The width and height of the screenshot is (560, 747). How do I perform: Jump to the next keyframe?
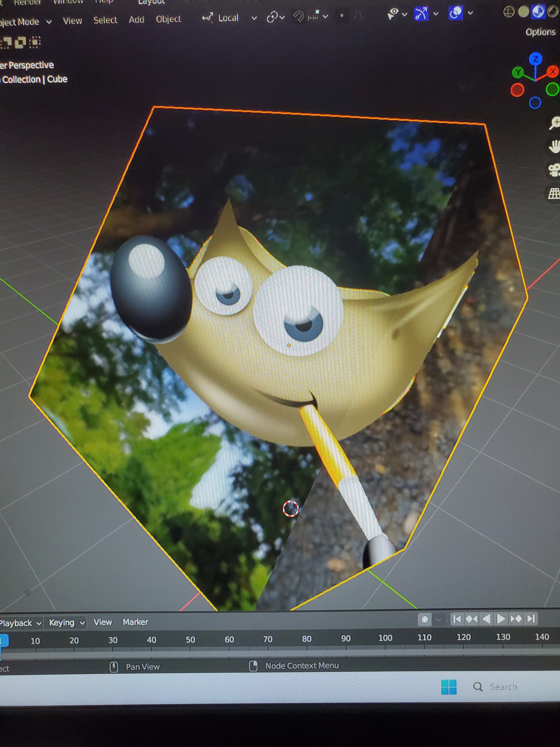516,619
